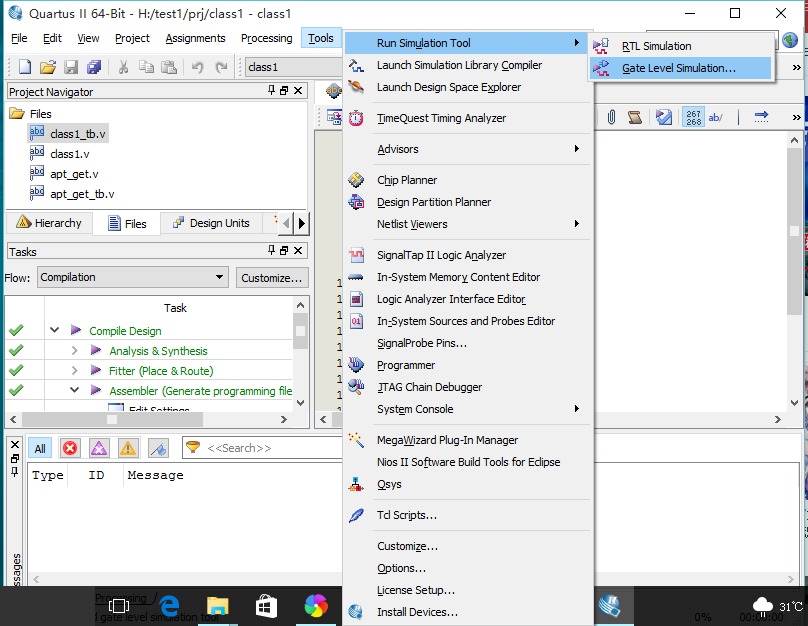
Task: Click the Paste toolbar icon
Action: coord(169,67)
